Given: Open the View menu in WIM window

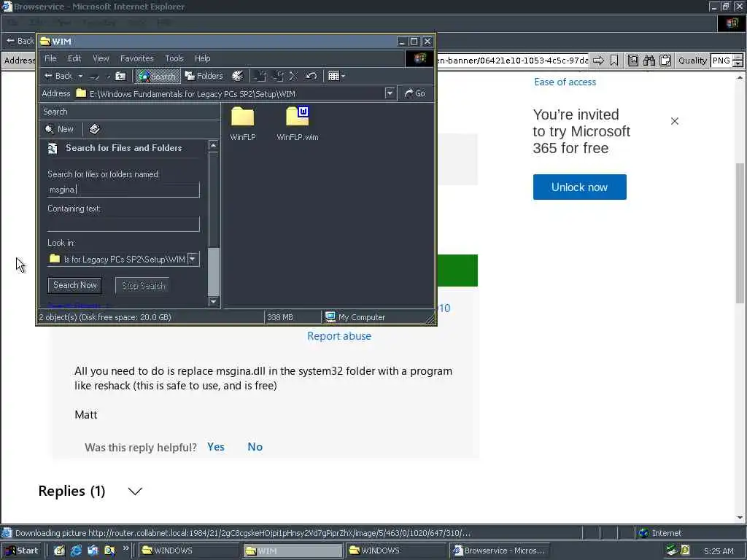Looking at the screenshot, I should [x=101, y=58].
